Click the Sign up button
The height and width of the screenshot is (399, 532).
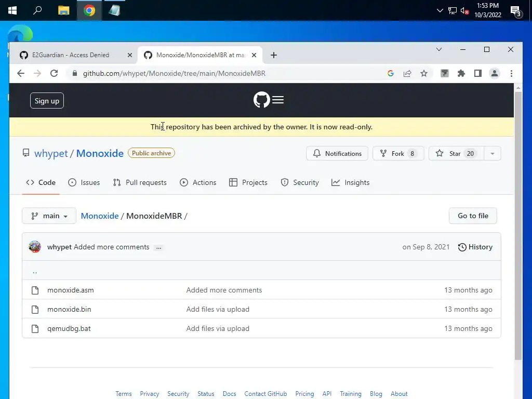click(x=47, y=101)
